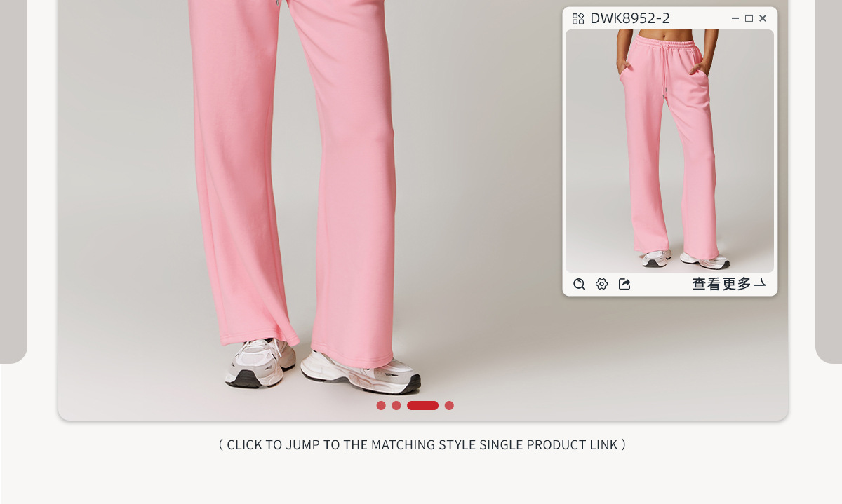Screen dimensions: 842x504
Task: Click the white sneakers in the main banner
Action: coord(323,365)
